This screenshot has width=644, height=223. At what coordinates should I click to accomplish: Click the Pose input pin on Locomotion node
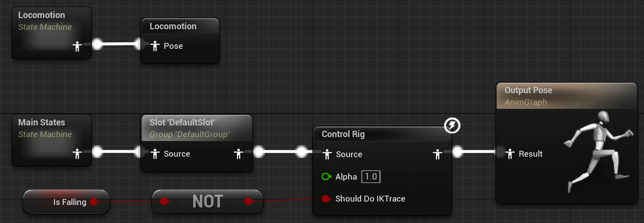(155, 46)
